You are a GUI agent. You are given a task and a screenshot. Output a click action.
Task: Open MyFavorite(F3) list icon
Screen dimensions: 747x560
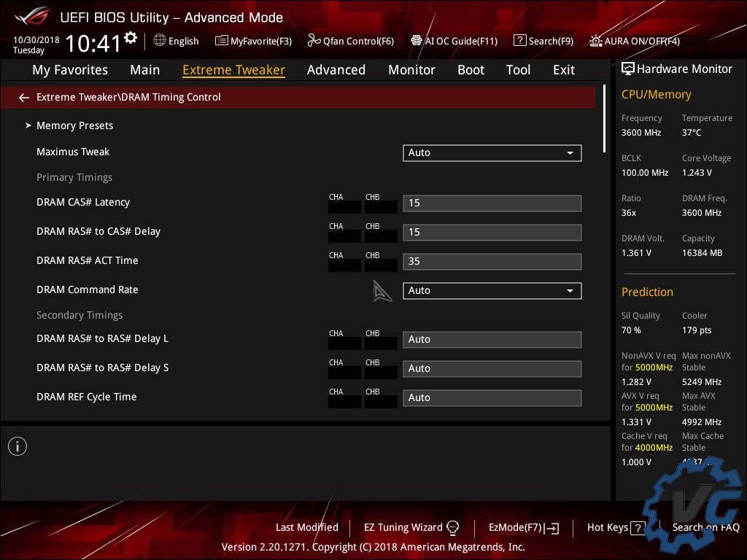[222, 41]
